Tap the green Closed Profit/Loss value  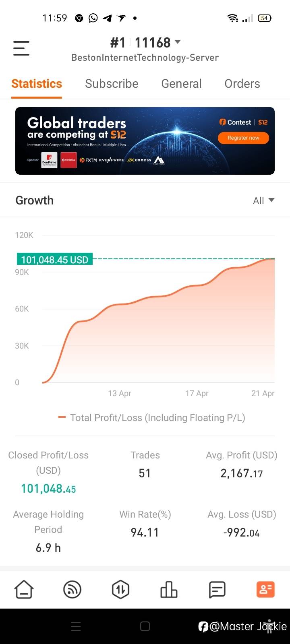coord(48,489)
